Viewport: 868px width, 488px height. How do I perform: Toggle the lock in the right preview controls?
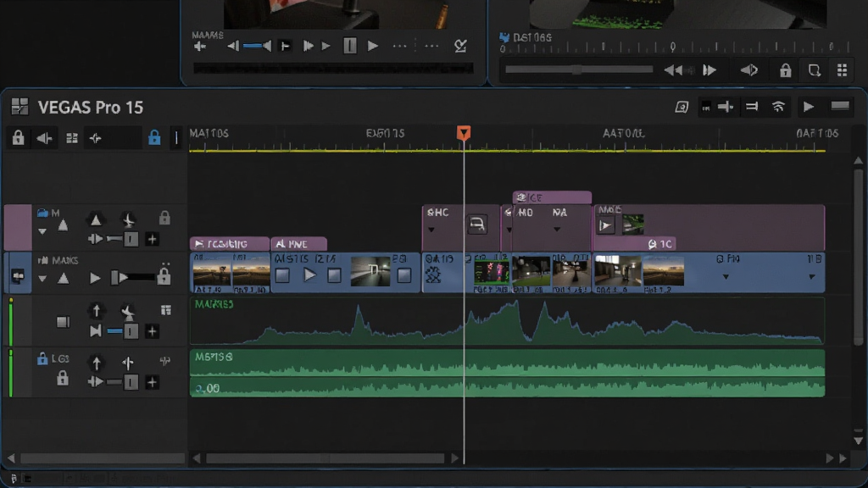[785, 69]
